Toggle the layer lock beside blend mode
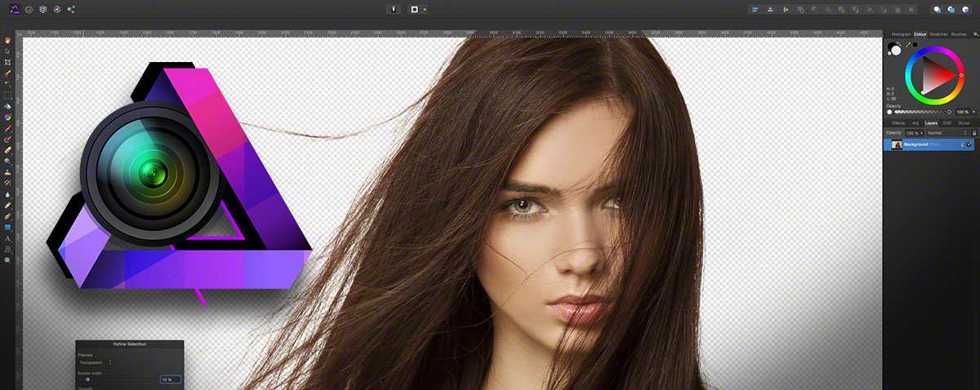This screenshot has height=390, width=980. pos(974,133)
